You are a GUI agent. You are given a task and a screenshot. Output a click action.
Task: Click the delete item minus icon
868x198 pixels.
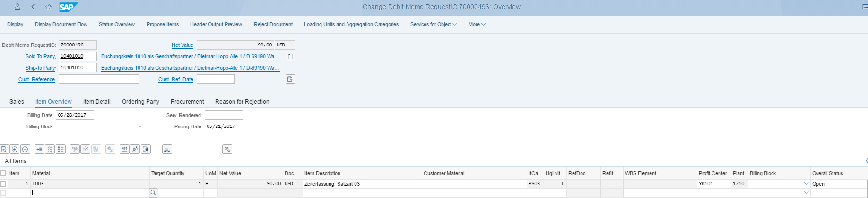tap(26, 149)
